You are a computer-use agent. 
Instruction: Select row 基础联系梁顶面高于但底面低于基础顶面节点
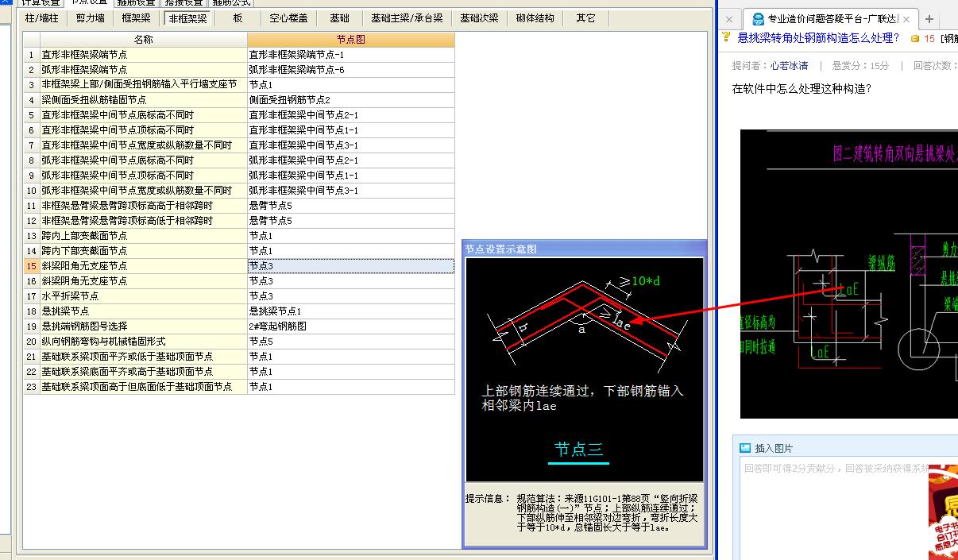point(144,387)
